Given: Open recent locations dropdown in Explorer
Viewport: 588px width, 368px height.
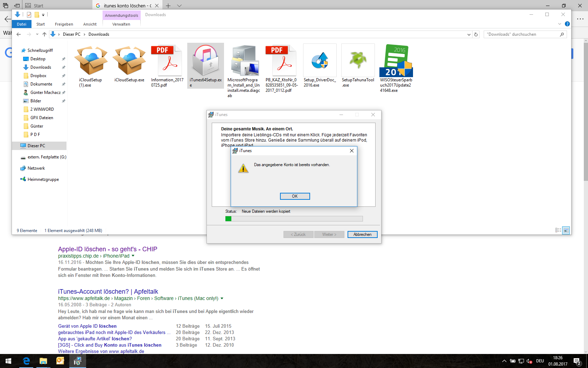Looking at the screenshot, I should pyautogui.click(x=37, y=34).
